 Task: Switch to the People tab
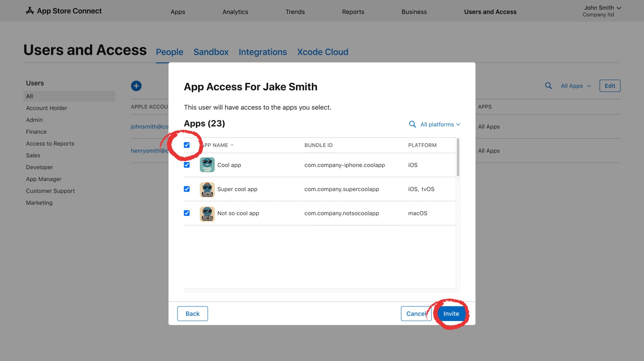point(170,52)
